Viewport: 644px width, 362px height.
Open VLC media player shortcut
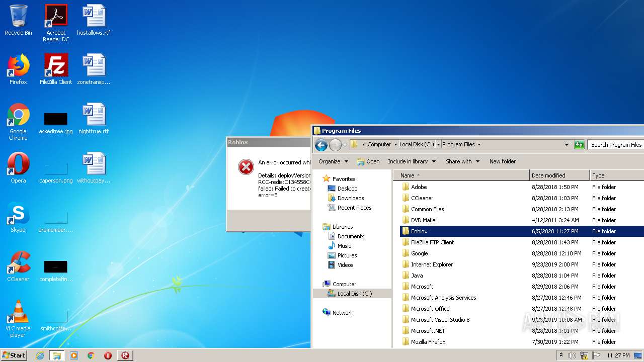click(18, 319)
